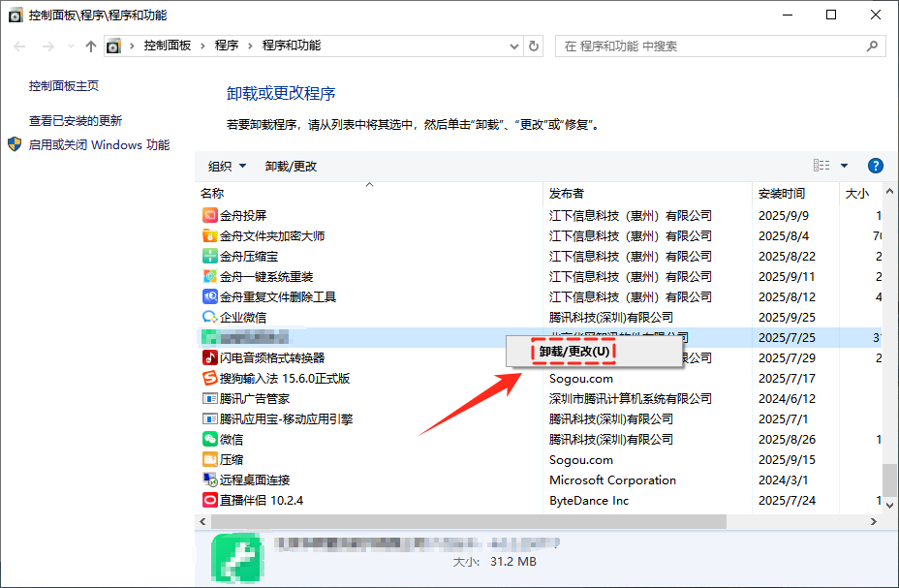
Task: Click the scroll left arrow
Action: (x=202, y=521)
